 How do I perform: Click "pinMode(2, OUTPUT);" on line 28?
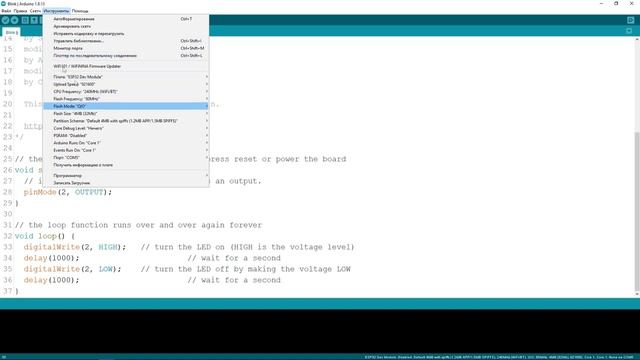tap(68, 192)
